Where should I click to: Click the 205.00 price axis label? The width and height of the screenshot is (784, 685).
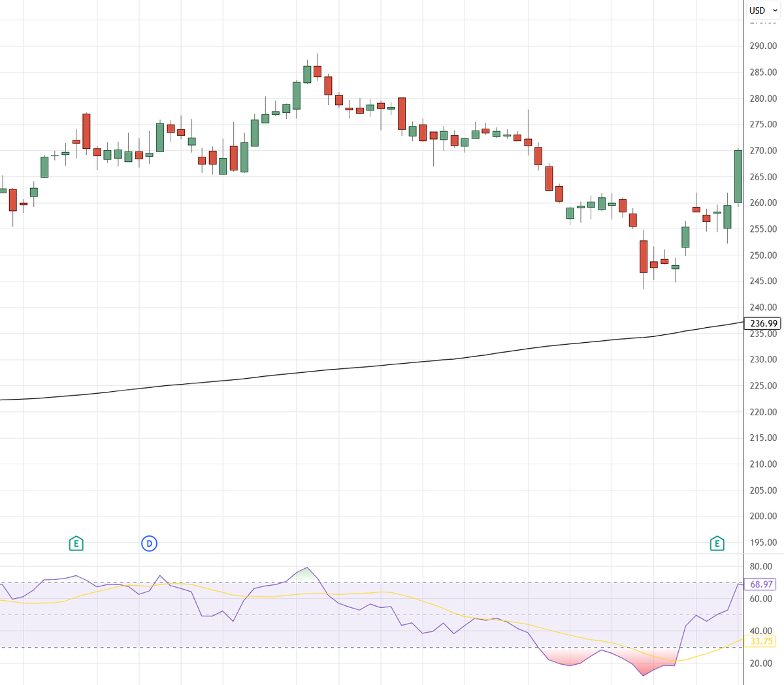coord(763,490)
